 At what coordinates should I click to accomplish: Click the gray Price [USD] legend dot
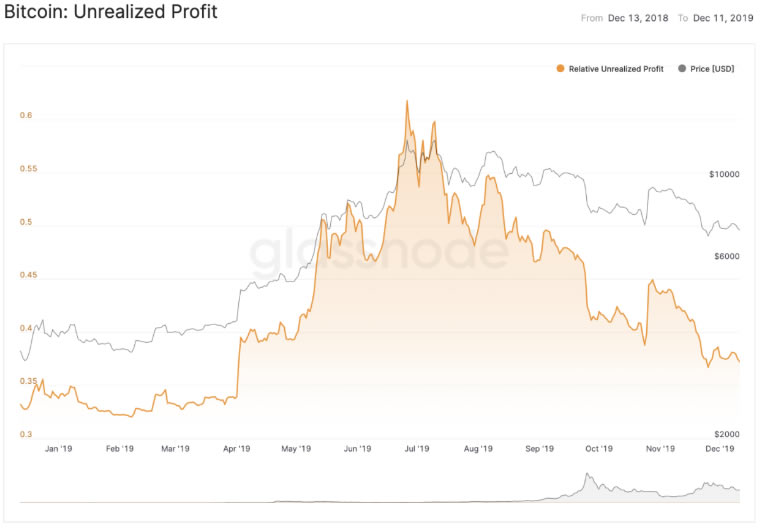pyautogui.click(x=683, y=69)
